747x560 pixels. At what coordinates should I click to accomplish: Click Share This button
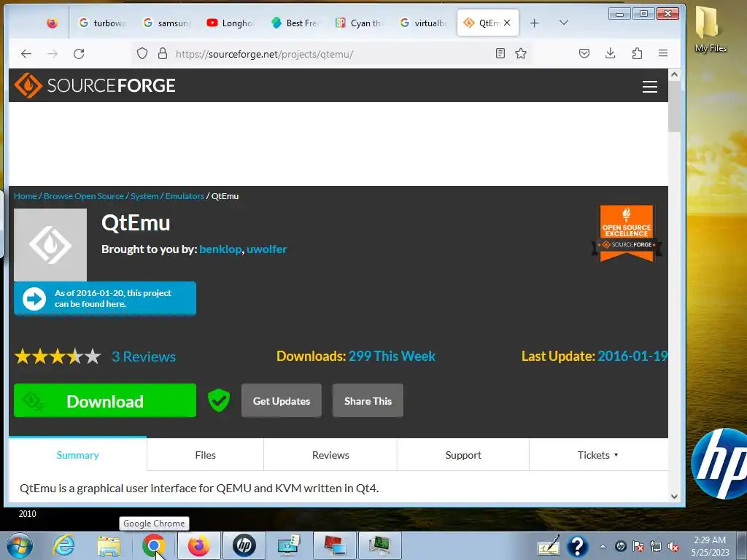(368, 401)
